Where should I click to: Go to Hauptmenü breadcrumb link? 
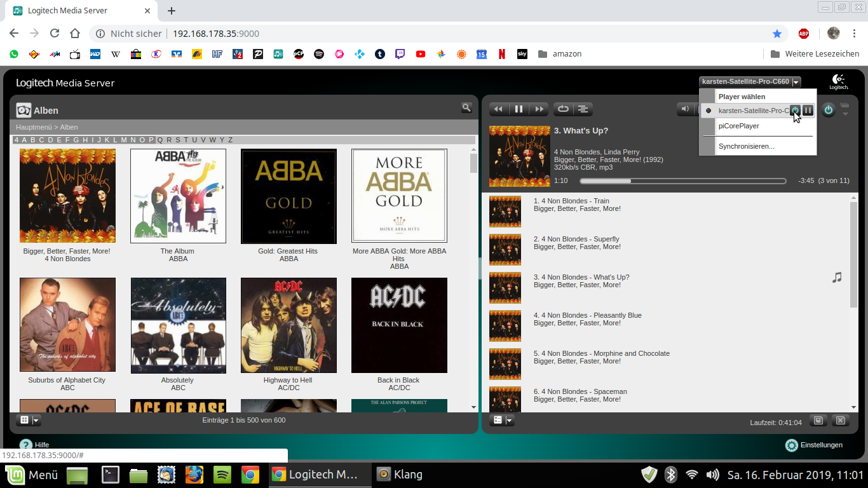(x=34, y=127)
